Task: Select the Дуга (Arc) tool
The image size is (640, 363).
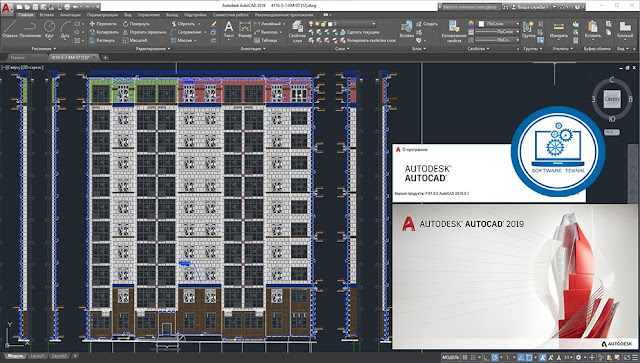Action: click(65, 29)
